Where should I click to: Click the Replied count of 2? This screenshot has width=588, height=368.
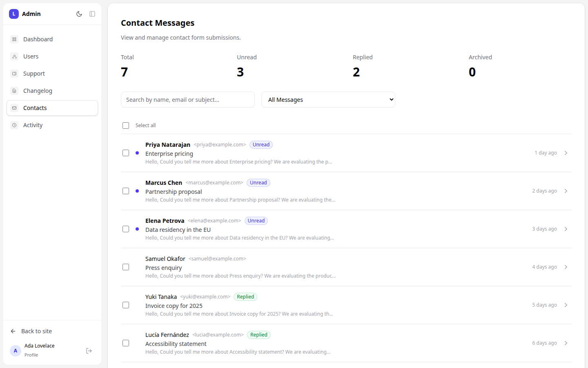[x=356, y=72]
